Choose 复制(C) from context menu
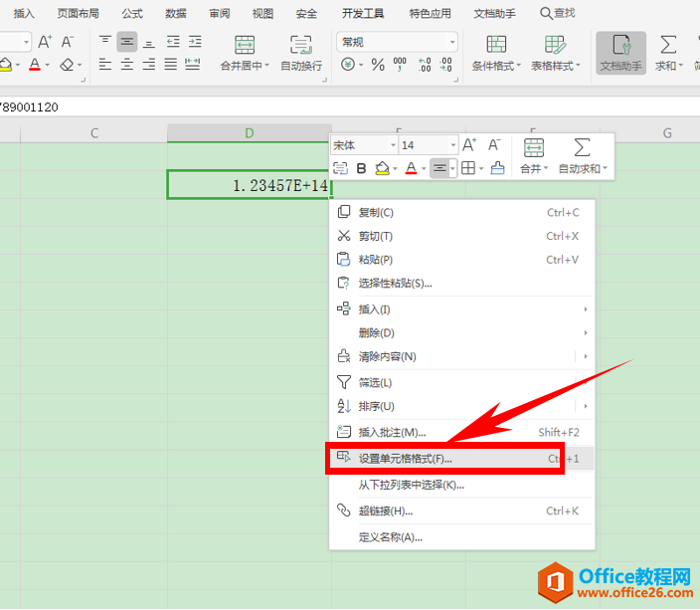Viewport: 700px width, 610px height. 462,212
